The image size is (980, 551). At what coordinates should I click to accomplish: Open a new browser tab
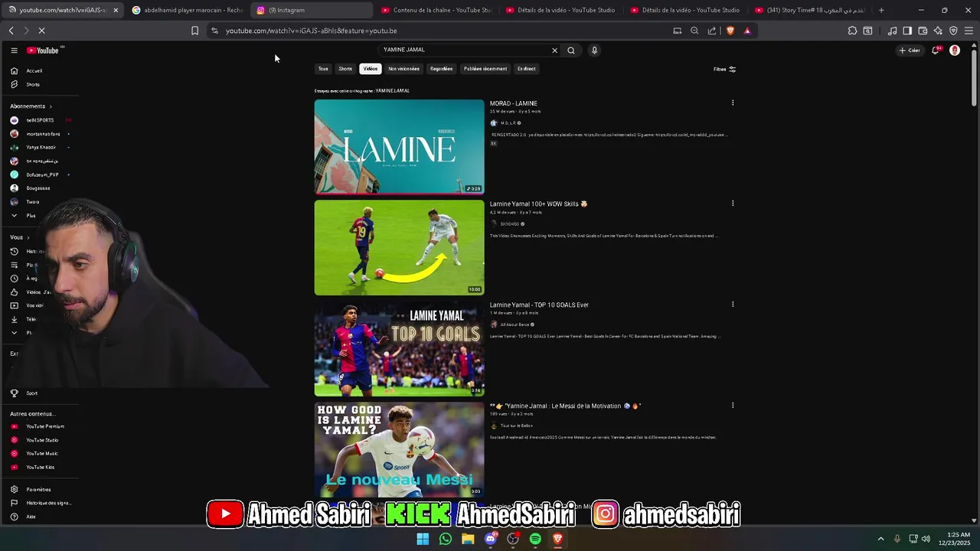pyautogui.click(x=881, y=10)
